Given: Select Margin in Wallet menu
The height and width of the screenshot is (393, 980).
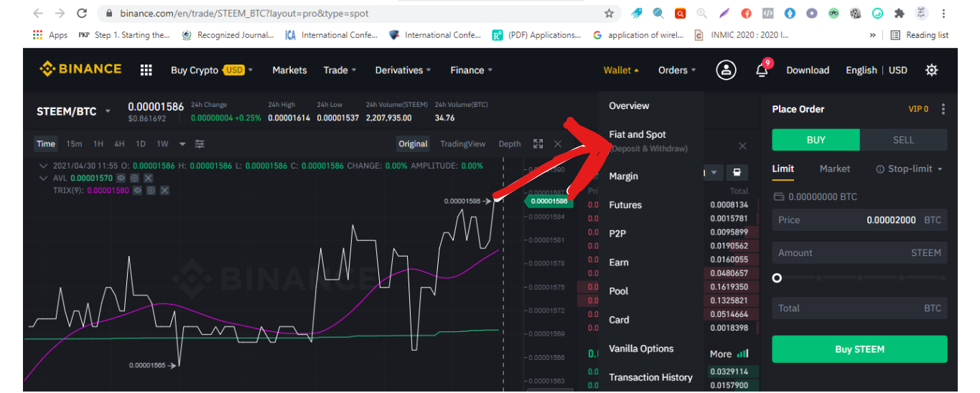Looking at the screenshot, I should click(623, 176).
